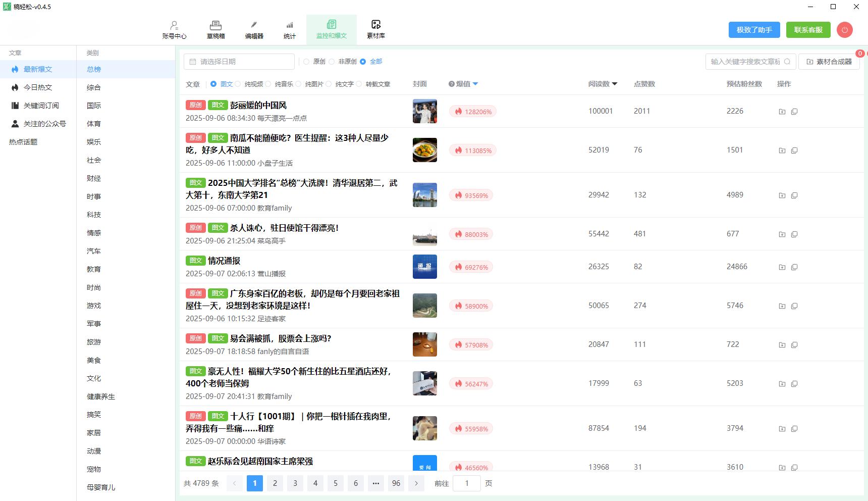The width and height of the screenshot is (868, 501).
Task: Add 情况通报 article to materials folder icon
Action: (782, 267)
